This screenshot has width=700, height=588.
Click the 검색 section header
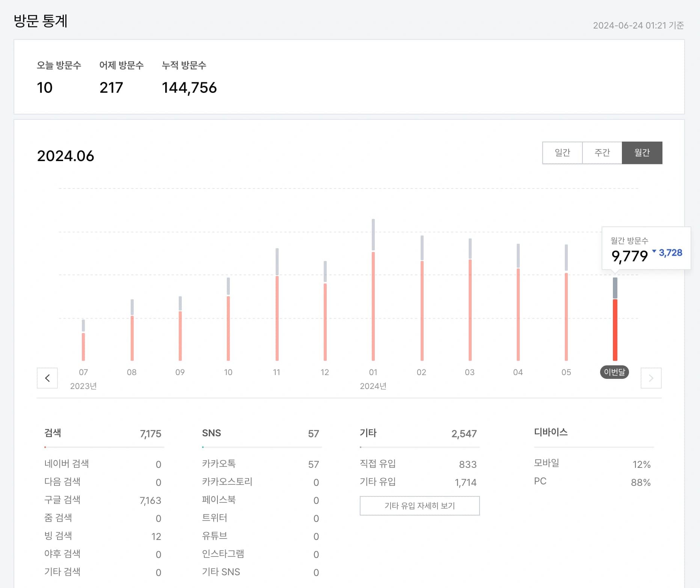(53, 433)
